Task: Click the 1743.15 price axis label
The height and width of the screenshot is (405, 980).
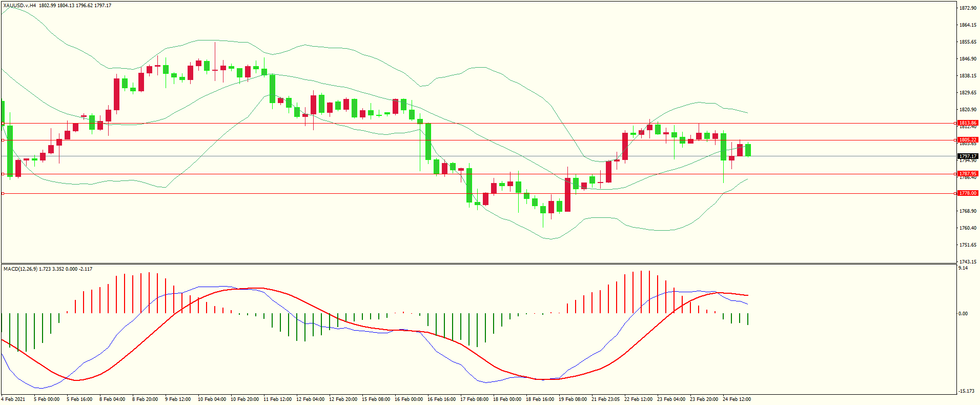Action: [968, 261]
